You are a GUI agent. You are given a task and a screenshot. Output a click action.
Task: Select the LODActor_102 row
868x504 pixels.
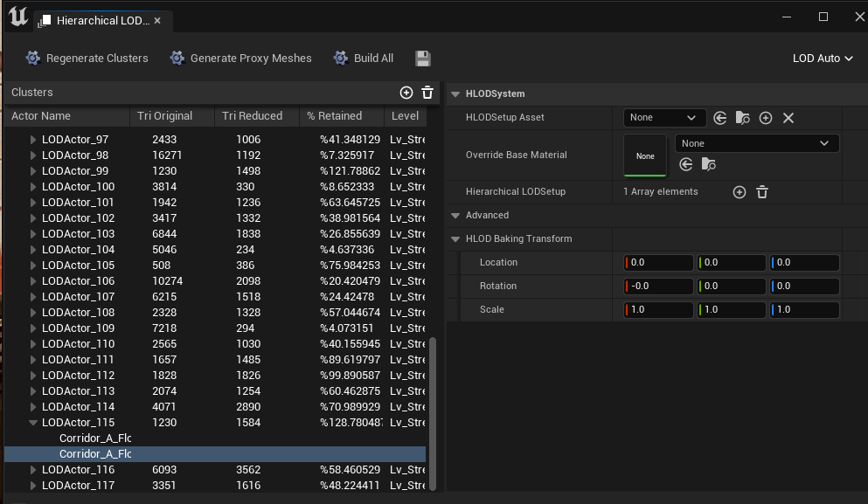pyautogui.click(x=215, y=218)
